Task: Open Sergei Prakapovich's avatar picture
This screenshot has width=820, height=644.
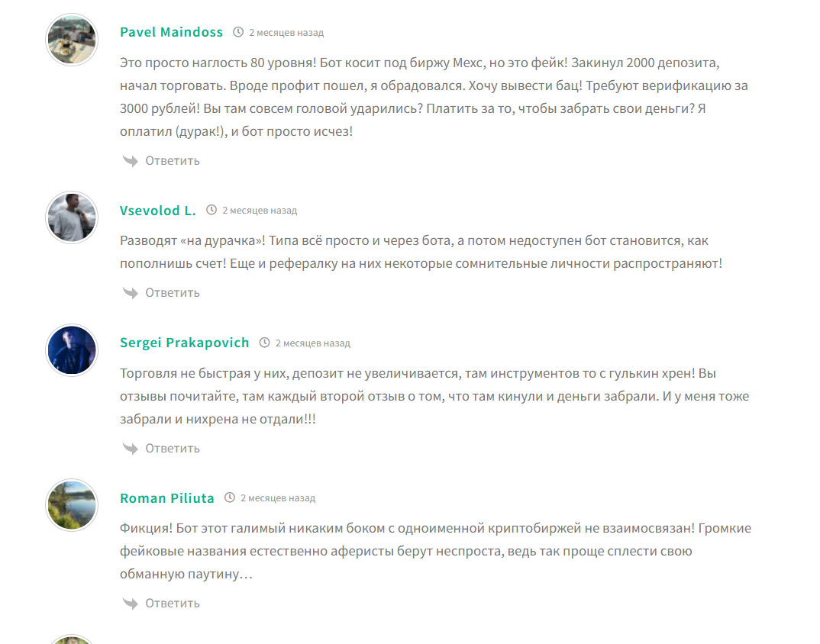Action: [x=72, y=350]
